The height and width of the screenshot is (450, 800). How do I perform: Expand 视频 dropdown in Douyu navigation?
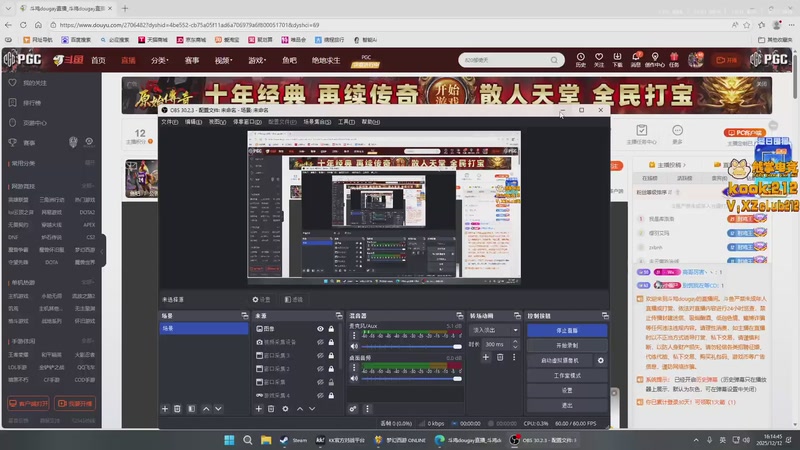223,60
